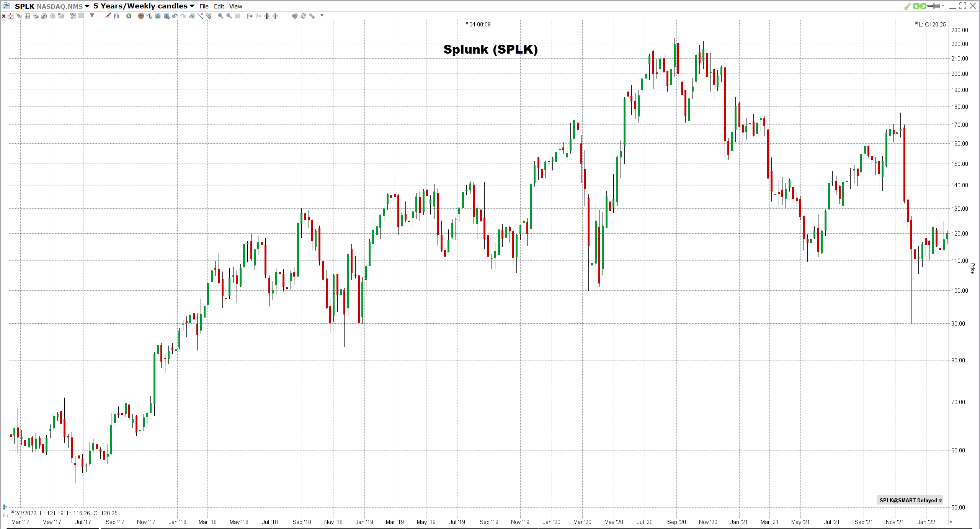Open the toolbar overflow arrow at toolbar end
The height and width of the screenshot is (529, 980).
[x=322, y=15]
